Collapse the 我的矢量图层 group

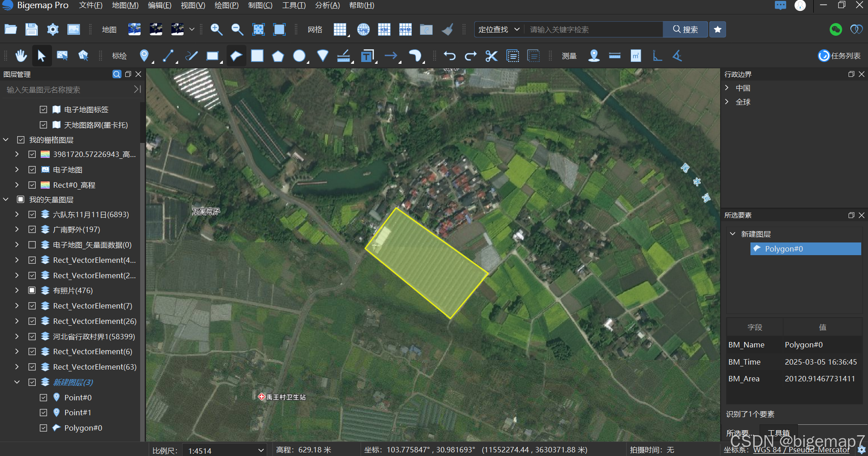click(6, 199)
